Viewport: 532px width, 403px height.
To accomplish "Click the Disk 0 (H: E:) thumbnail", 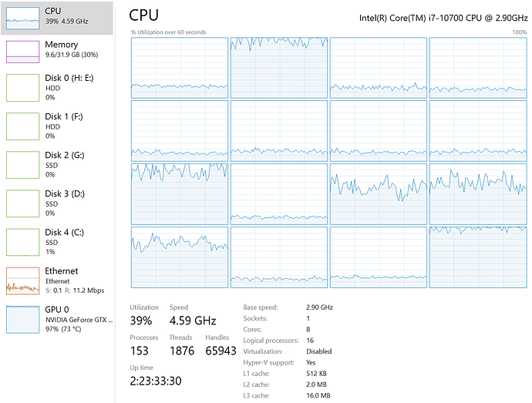I will pyautogui.click(x=22, y=88).
